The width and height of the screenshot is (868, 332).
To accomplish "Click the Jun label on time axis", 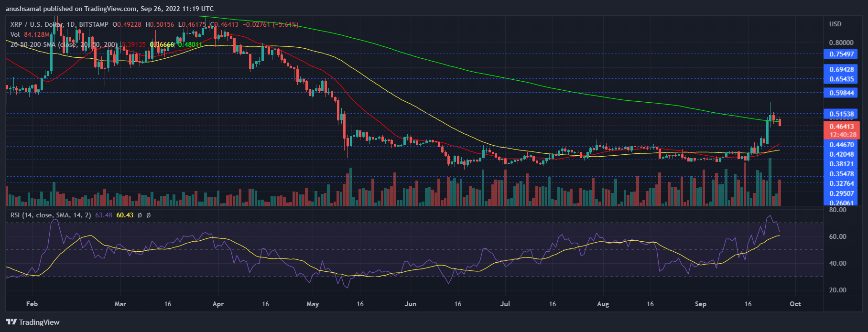I will [x=410, y=304].
